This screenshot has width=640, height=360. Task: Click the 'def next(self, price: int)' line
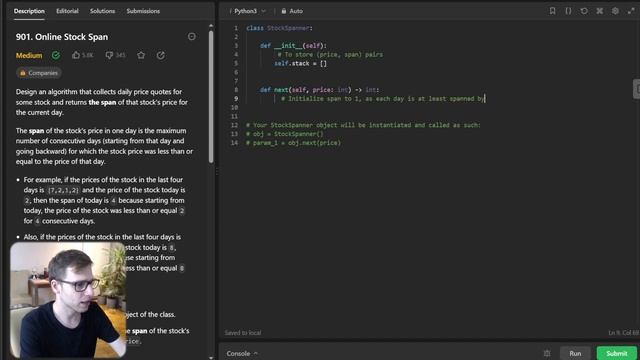click(x=320, y=90)
